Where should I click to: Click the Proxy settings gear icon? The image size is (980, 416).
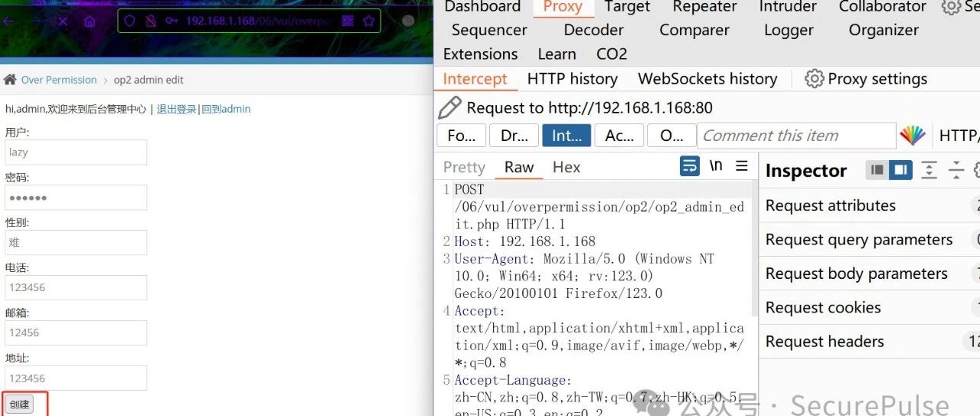pyautogui.click(x=815, y=79)
